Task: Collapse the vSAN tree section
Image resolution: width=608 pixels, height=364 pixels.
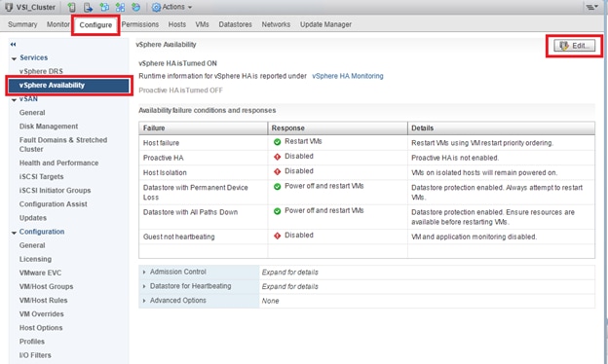Action: click(x=14, y=99)
